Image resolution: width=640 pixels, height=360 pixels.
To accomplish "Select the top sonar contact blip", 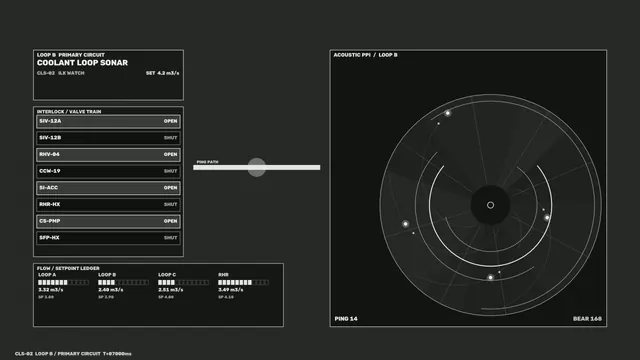I will coord(448,113).
